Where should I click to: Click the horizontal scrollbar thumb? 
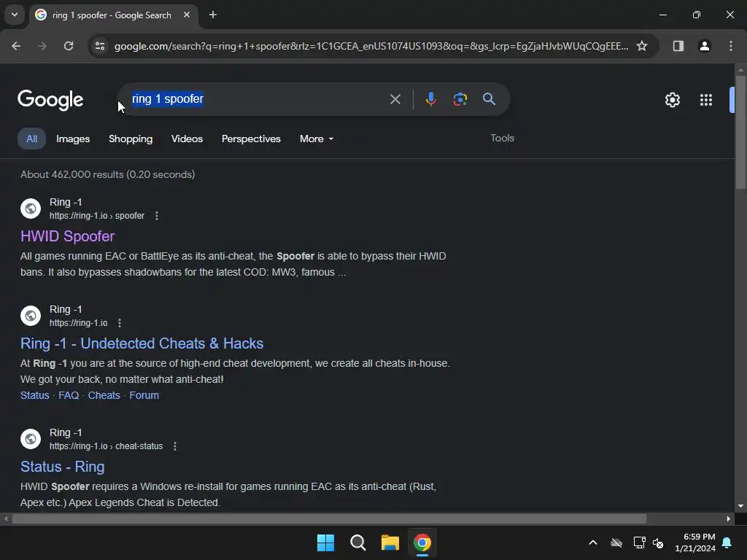(330, 518)
